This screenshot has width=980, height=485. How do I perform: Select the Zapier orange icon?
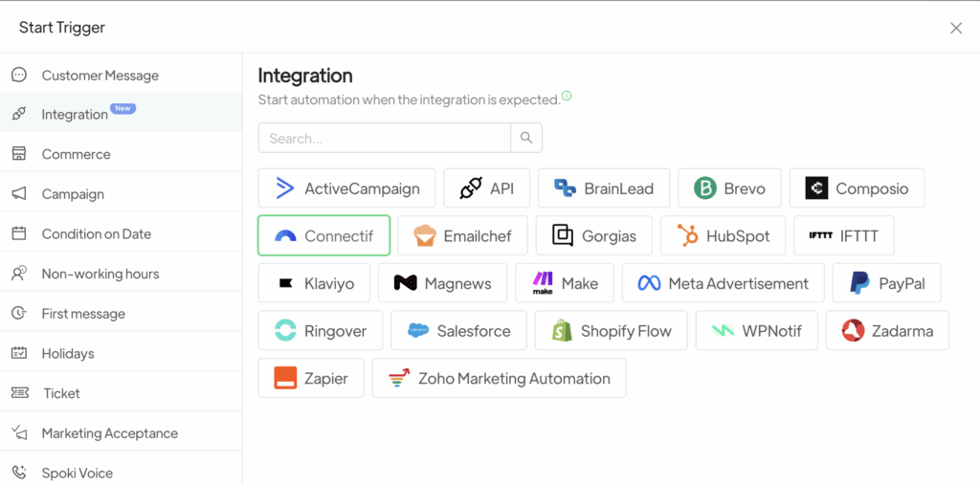[x=285, y=379]
